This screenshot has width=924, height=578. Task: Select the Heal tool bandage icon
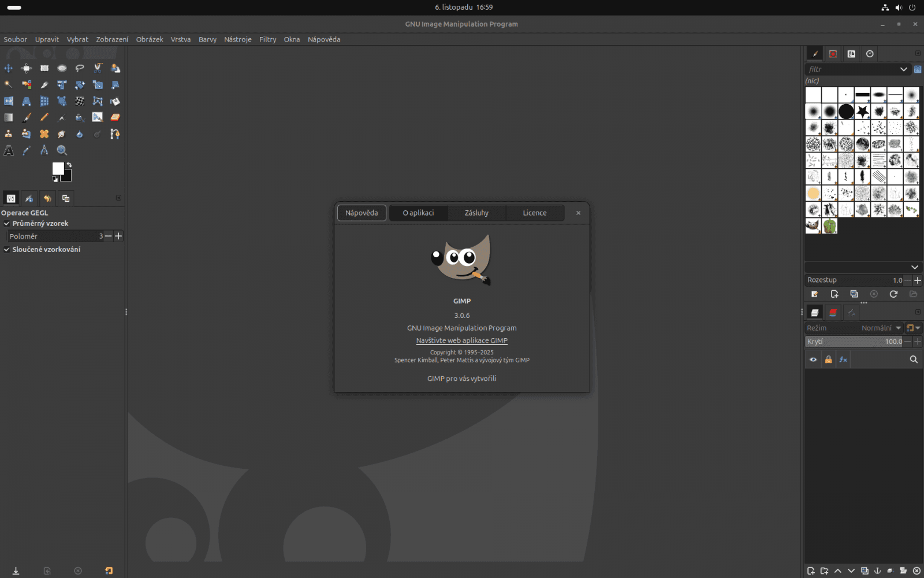click(x=44, y=134)
